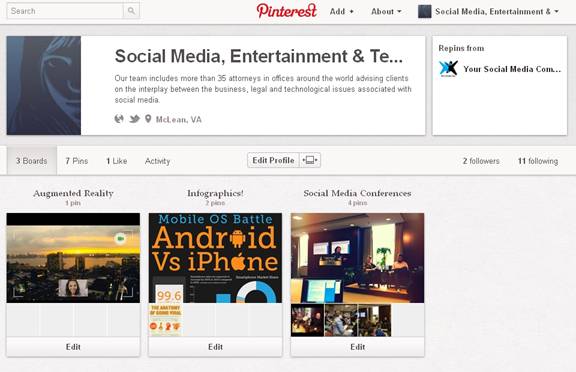576x372 pixels.
Task: Open the Android Vs iPhone infographic thumbnail
Action: (x=215, y=258)
